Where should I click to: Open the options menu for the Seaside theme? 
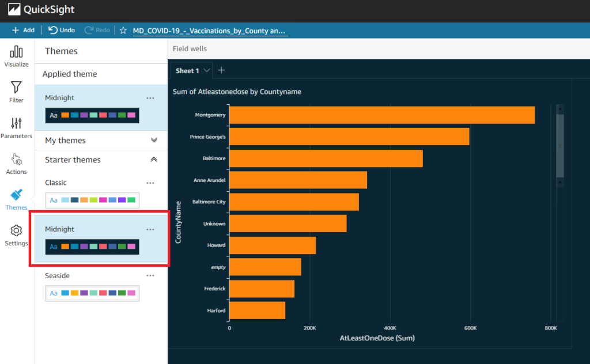pos(150,275)
